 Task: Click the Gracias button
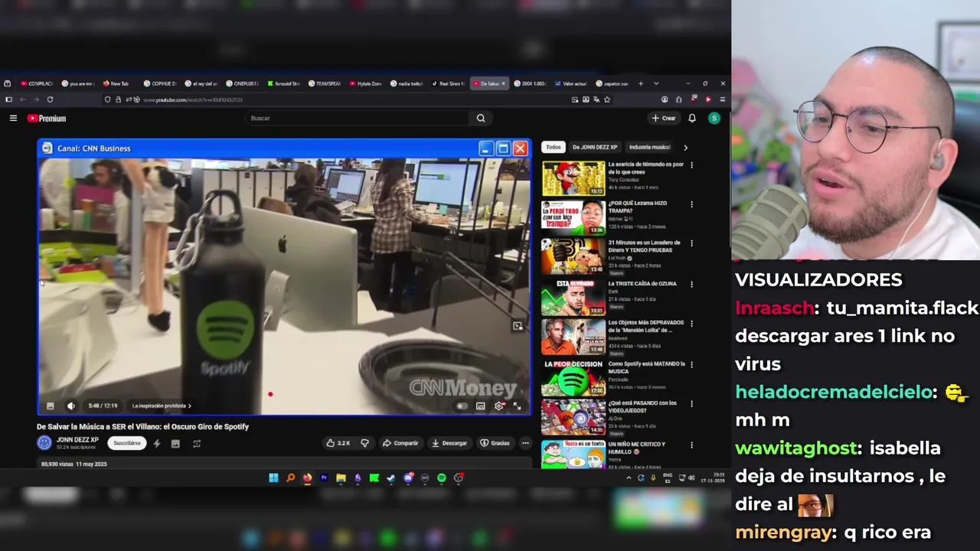tap(495, 443)
